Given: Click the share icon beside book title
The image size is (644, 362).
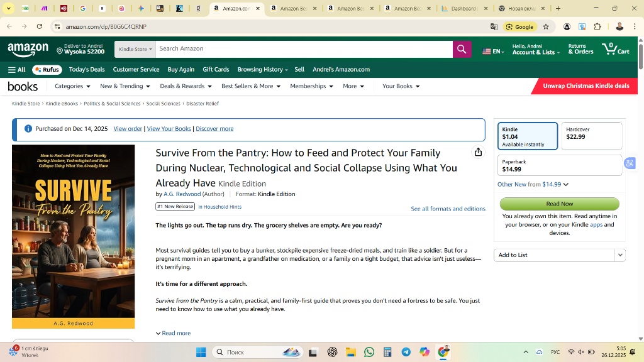Looking at the screenshot, I should coord(478,152).
